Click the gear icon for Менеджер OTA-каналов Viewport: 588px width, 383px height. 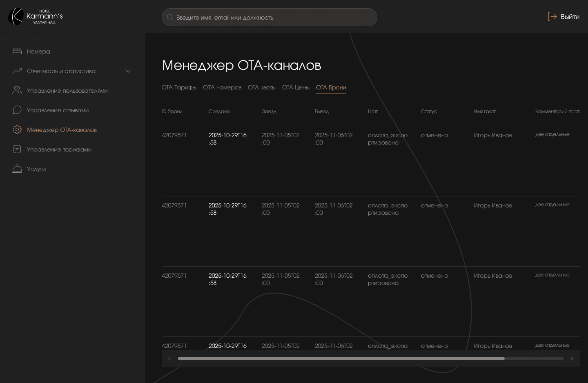[x=17, y=130]
